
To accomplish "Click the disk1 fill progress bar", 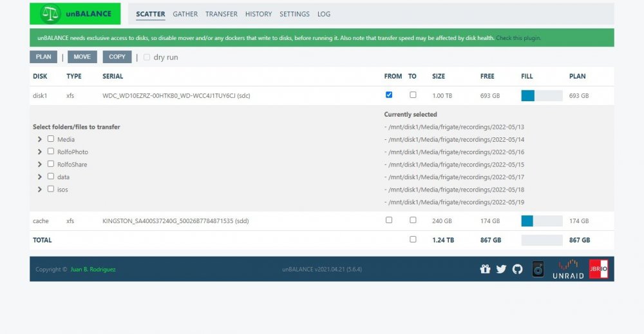I will click(x=542, y=96).
